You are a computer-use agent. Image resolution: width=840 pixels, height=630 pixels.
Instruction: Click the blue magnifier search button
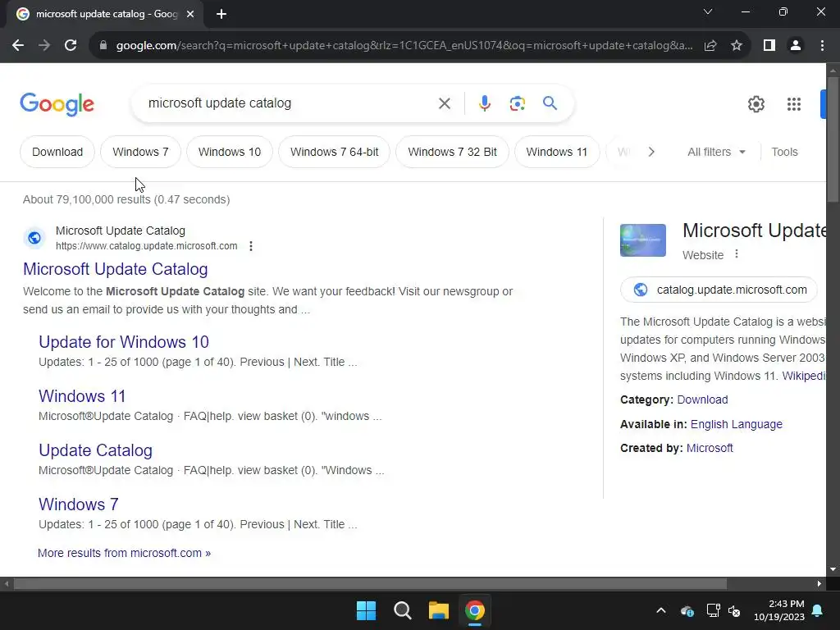click(550, 103)
